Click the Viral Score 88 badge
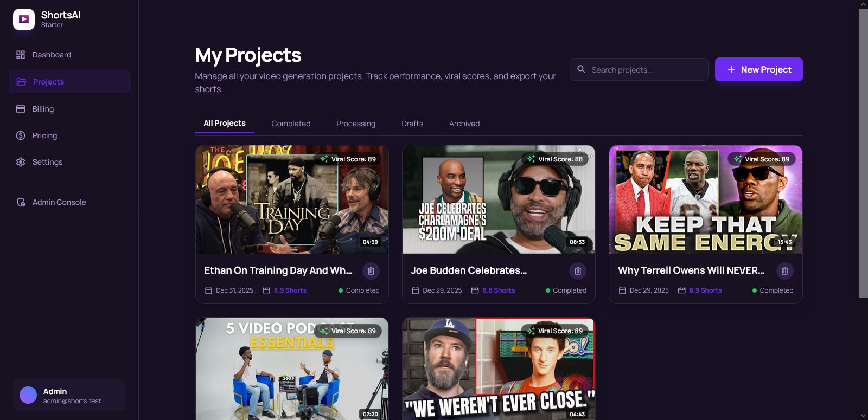The height and width of the screenshot is (420, 868). pos(555,159)
